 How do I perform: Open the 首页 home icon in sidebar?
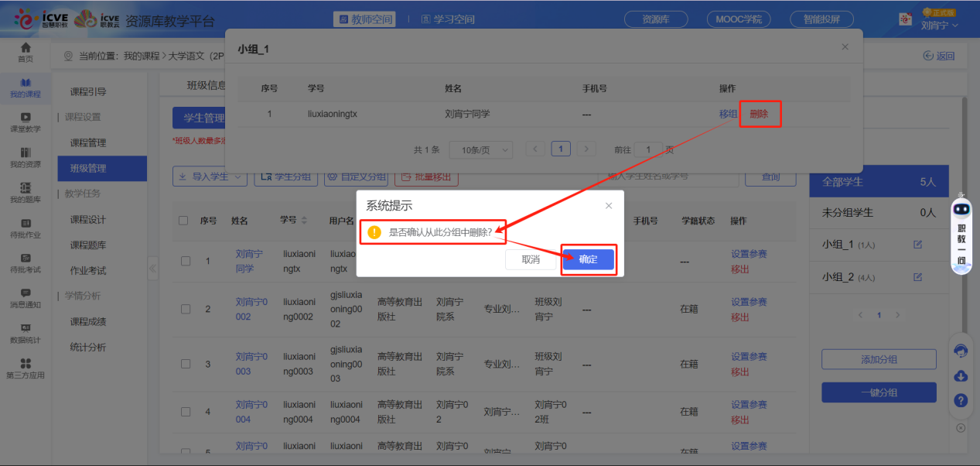tap(26, 52)
